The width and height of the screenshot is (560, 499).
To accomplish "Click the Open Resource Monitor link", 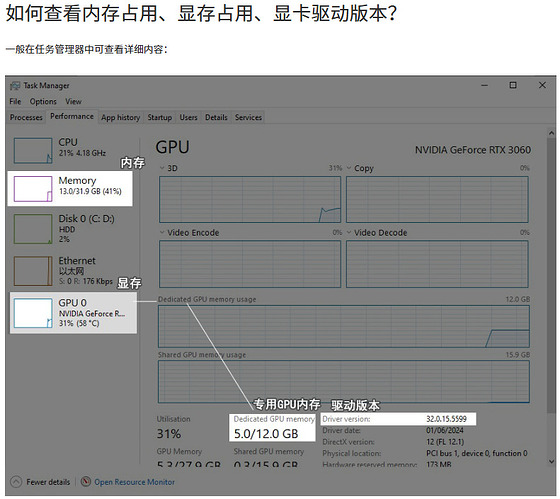I will pyautogui.click(x=135, y=482).
